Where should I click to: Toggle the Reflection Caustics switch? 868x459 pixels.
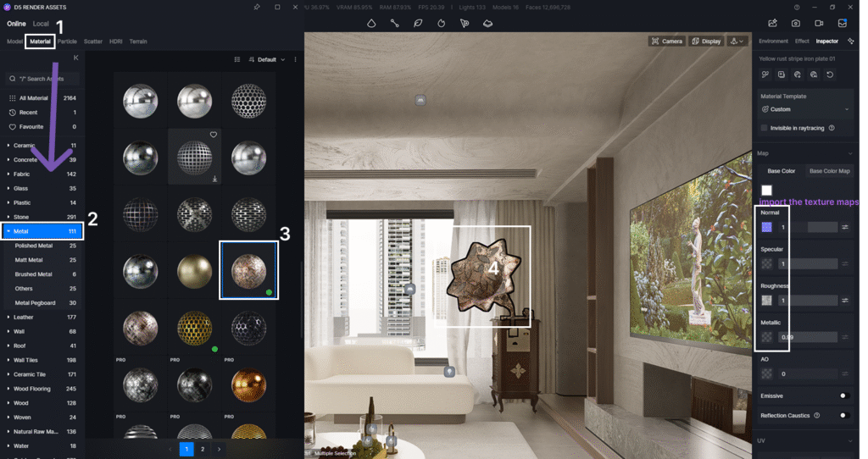pos(844,416)
